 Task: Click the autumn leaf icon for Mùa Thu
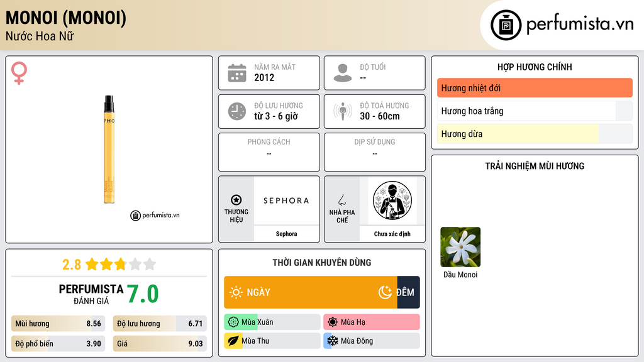233,341
